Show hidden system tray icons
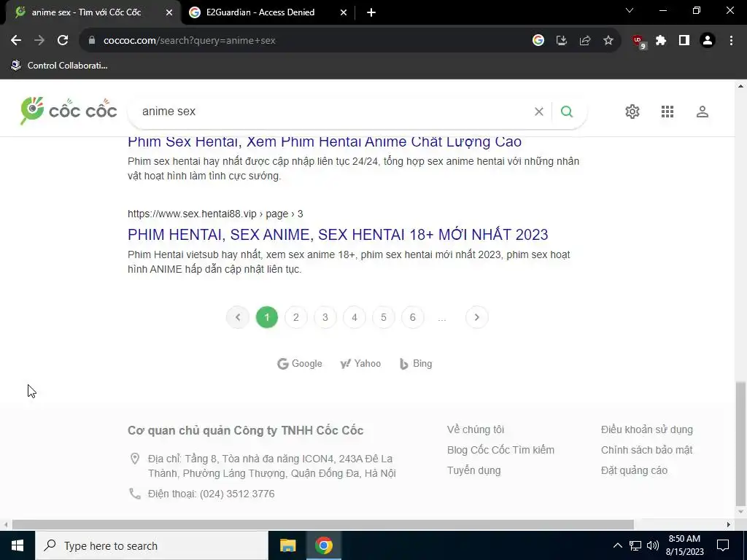 click(x=617, y=545)
